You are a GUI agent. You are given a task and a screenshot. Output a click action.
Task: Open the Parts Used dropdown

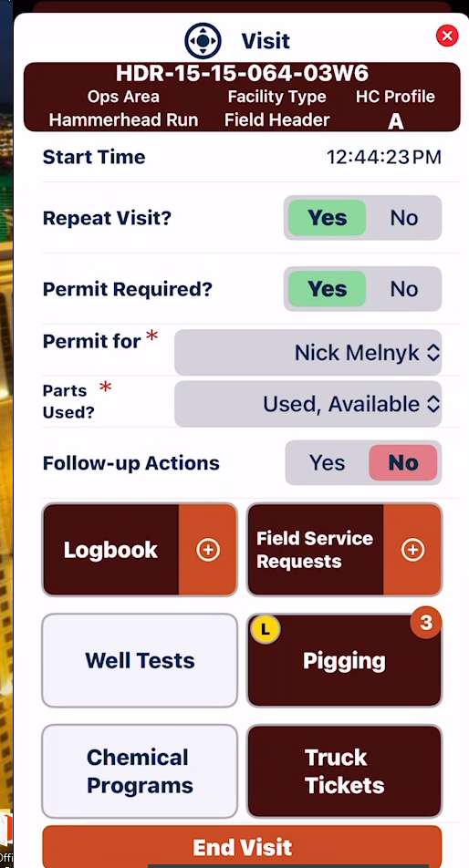pyautogui.click(x=307, y=404)
